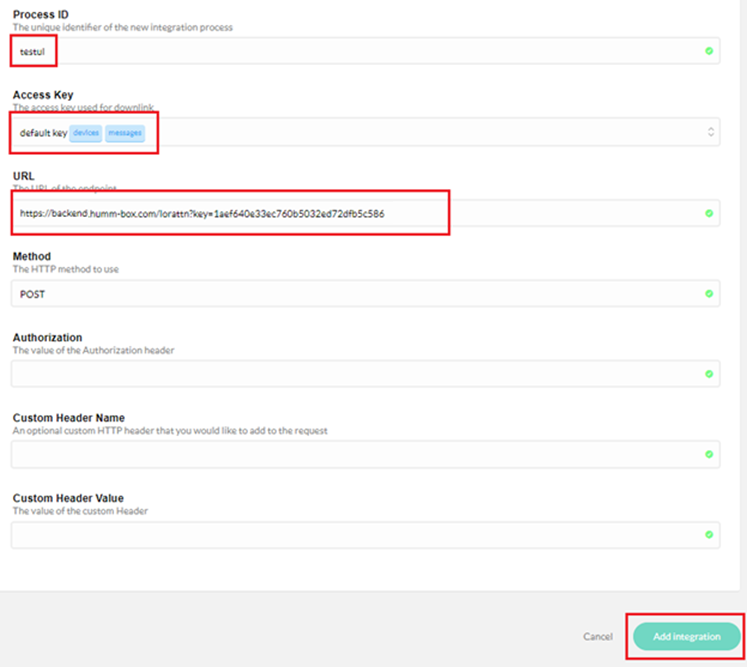Viewport: 747px width, 667px height.
Task: Click the green check icon in Method field
Action: [x=709, y=294]
